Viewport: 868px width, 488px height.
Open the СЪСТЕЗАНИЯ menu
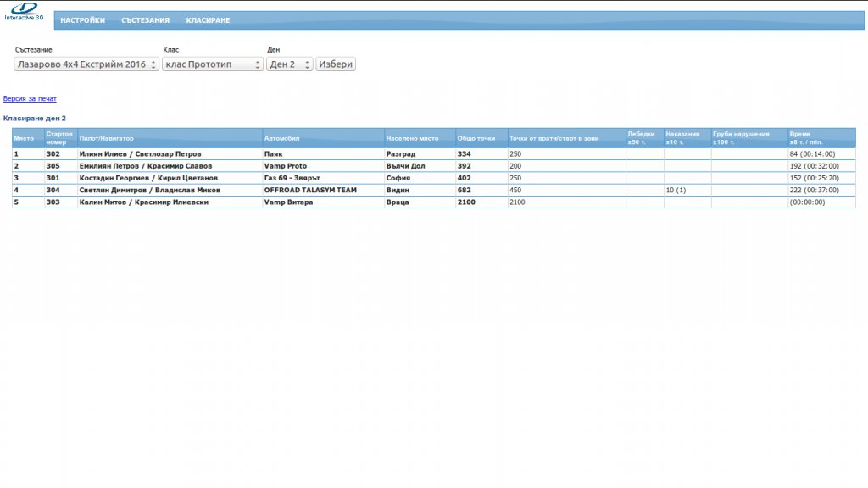146,20
